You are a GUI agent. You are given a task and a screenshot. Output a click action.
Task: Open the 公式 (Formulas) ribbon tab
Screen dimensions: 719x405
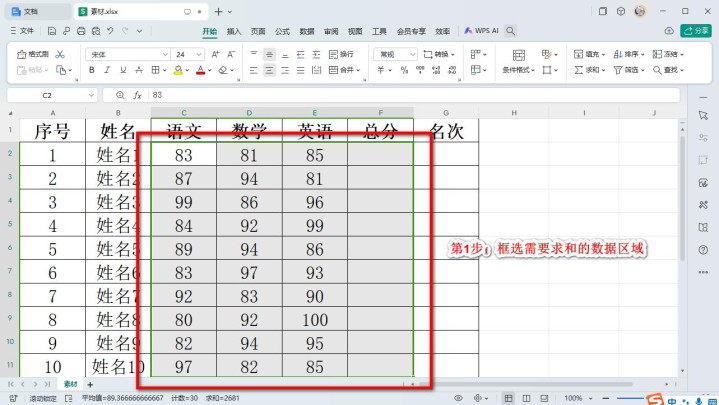coord(282,31)
